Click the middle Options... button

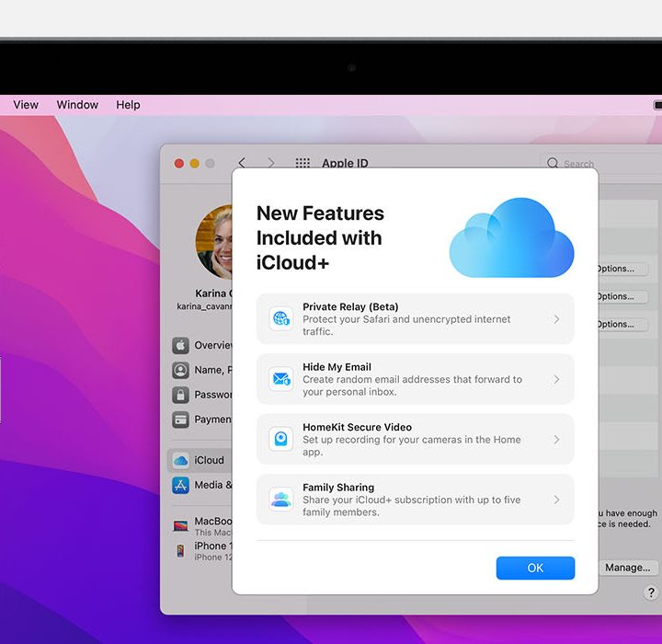pyautogui.click(x=622, y=296)
